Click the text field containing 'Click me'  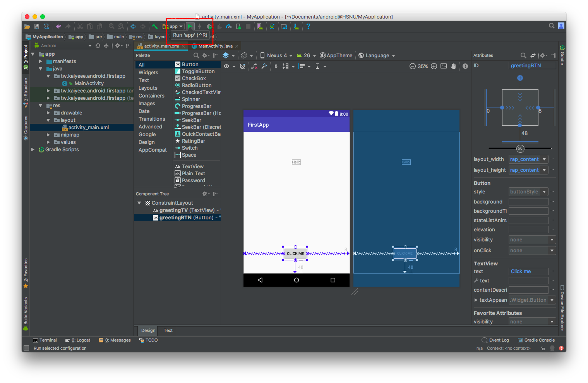tap(528, 271)
